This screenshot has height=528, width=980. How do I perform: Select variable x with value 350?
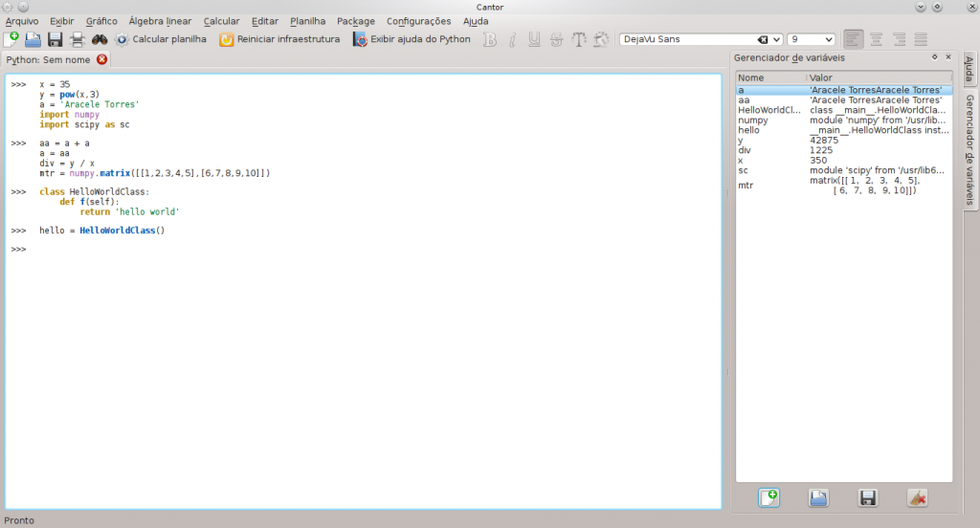tap(844, 160)
